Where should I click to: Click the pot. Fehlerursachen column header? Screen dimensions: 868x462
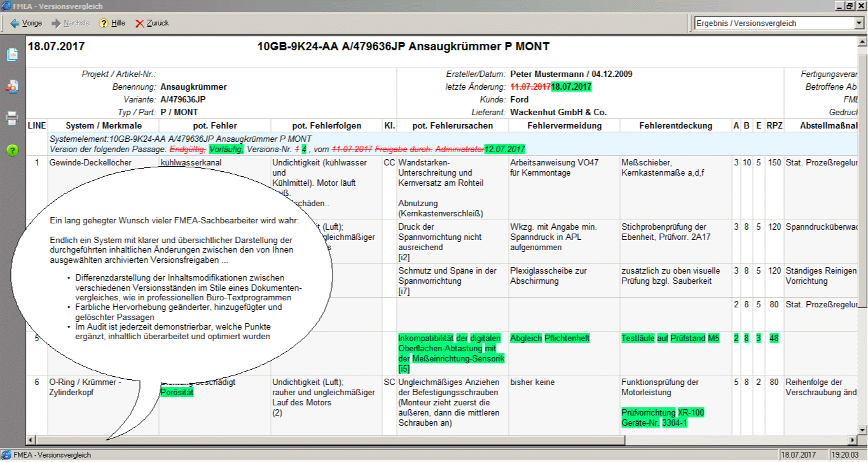(x=453, y=126)
